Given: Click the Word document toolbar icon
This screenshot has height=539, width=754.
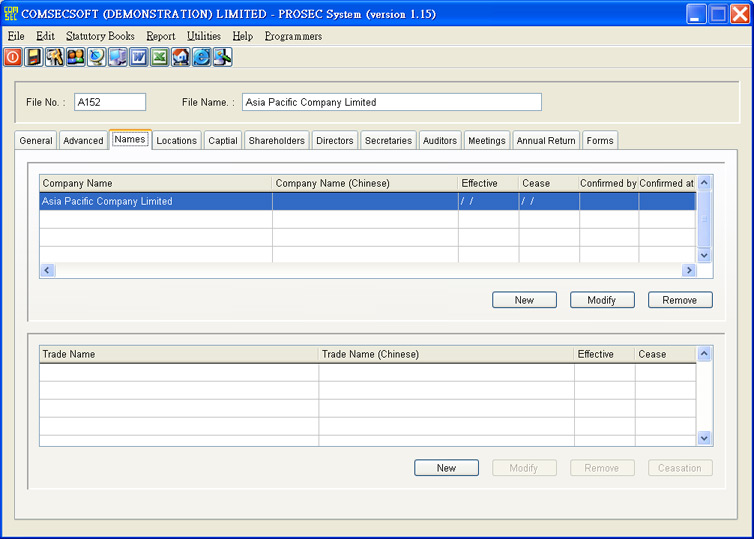Looking at the screenshot, I should pos(139,57).
